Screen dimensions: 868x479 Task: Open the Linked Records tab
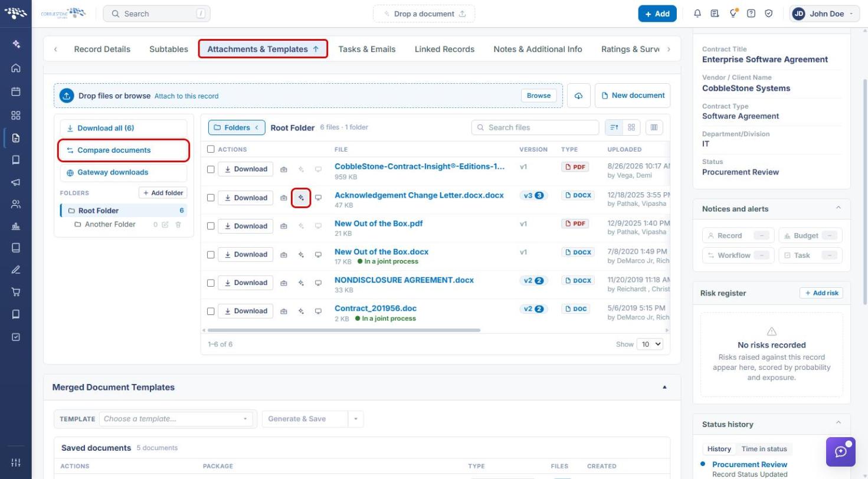(444, 49)
